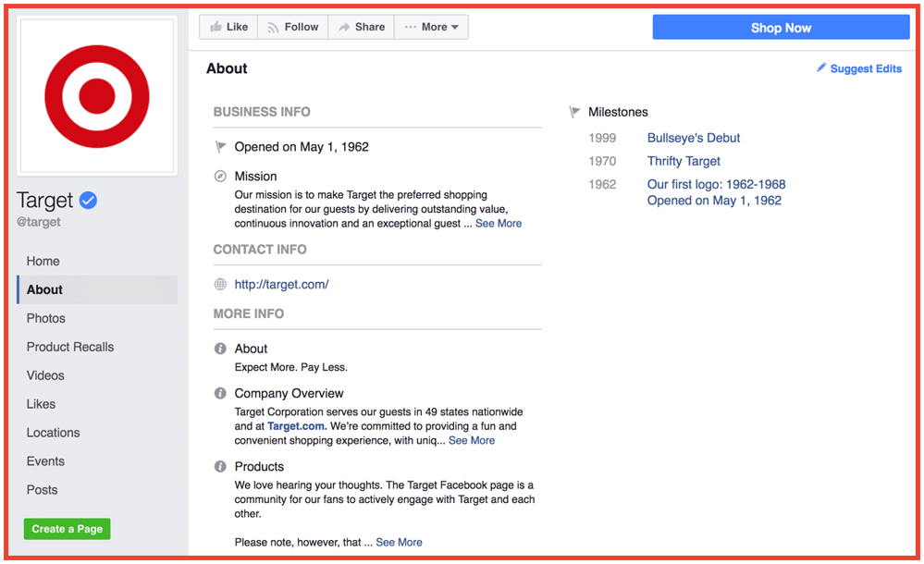Click the flag icon next to Milestones

coord(574,112)
